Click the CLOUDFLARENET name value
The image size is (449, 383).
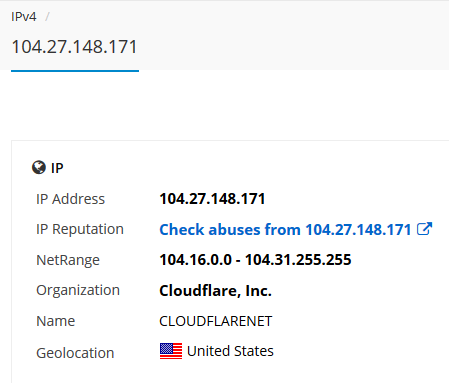point(216,321)
